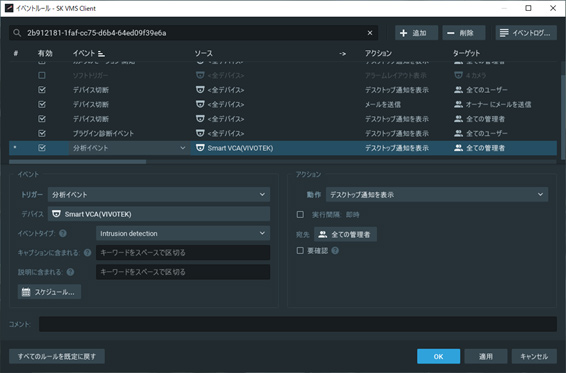566x373 pixels.
Task: Sort by the イベント column header
Action: pos(84,53)
